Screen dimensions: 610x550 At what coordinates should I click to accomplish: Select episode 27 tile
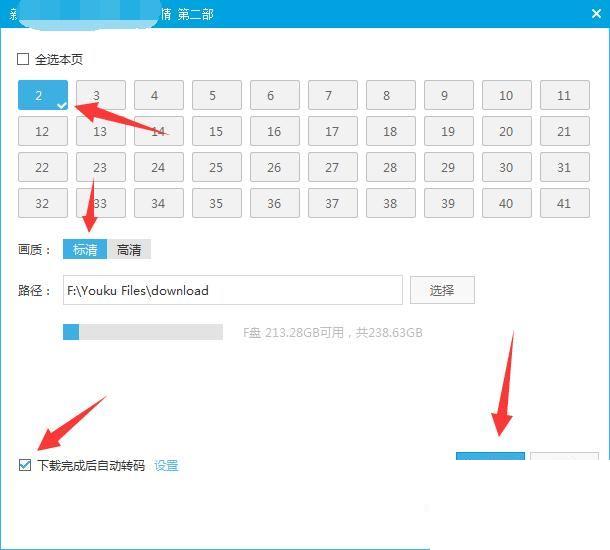[332, 168]
